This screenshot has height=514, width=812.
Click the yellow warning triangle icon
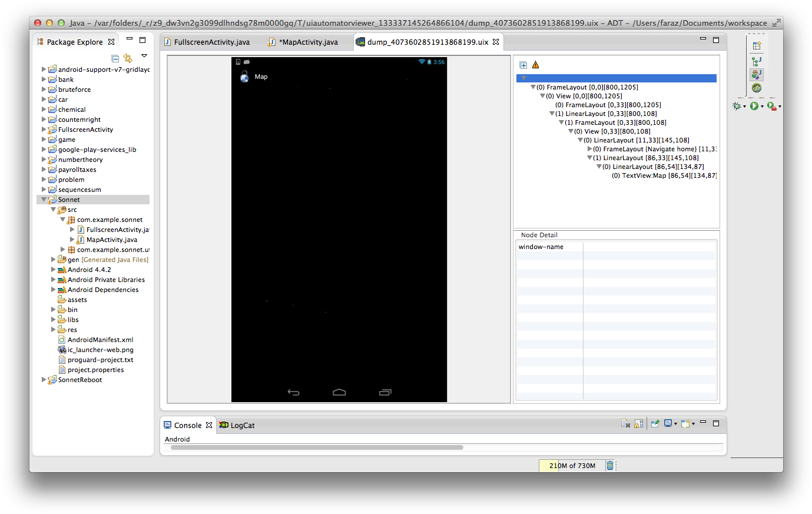[535, 65]
